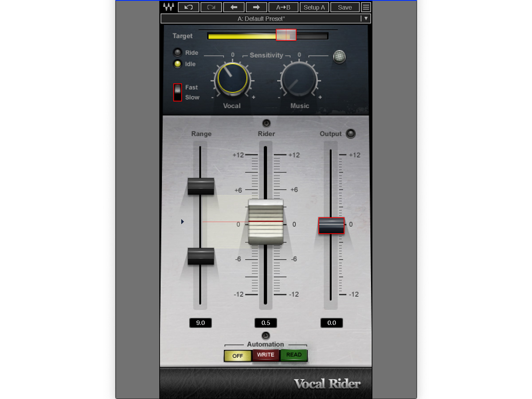
Task: Click the Ride indicator light
Action: pyautogui.click(x=178, y=52)
